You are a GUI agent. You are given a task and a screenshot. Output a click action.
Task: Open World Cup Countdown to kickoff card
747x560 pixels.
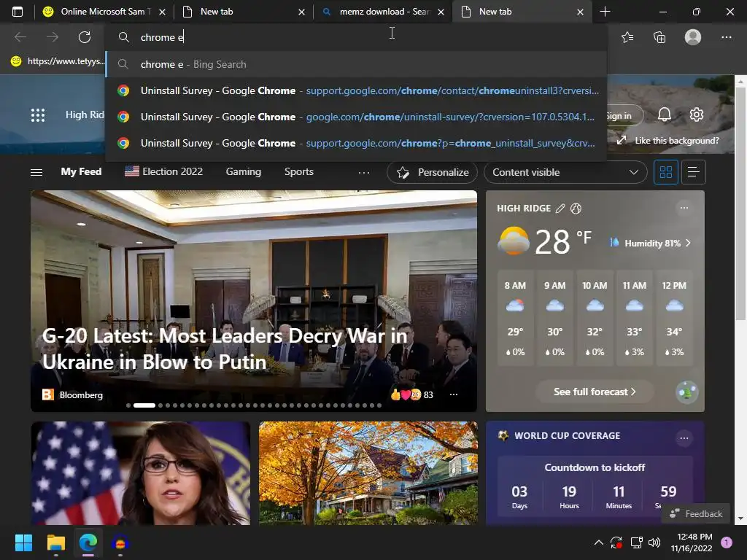pyautogui.click(x=595, y=486)
